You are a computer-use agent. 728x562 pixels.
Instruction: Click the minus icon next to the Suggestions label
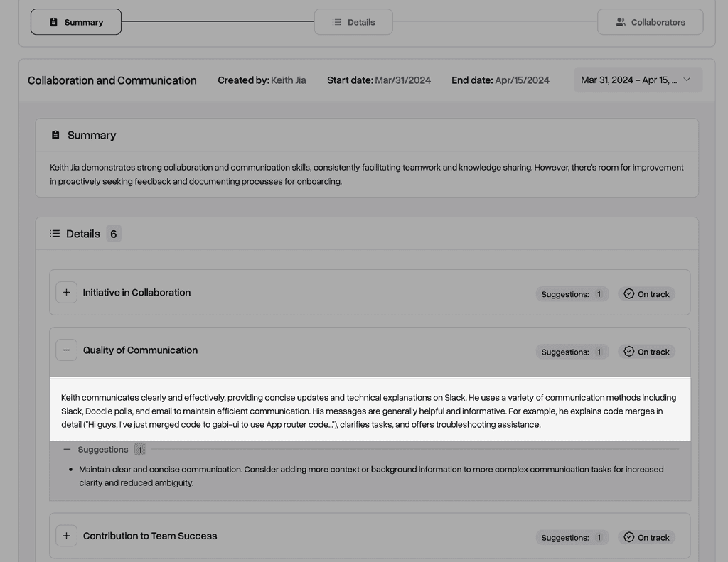[65, 448]
